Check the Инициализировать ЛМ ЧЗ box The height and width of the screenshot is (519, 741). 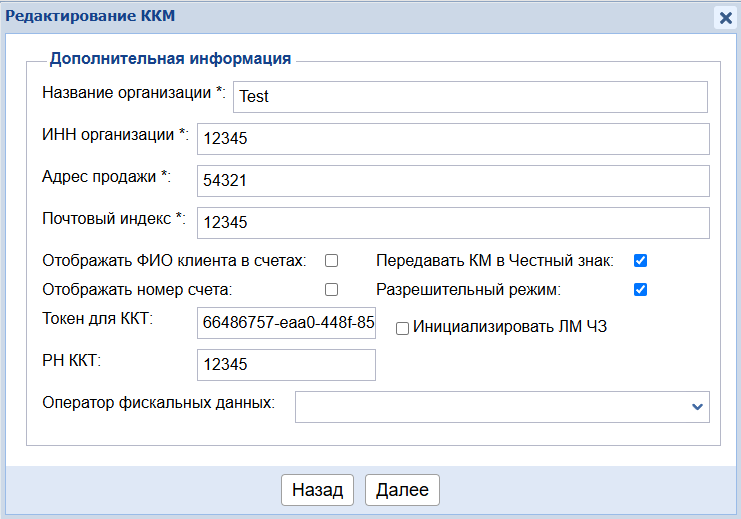402,328
